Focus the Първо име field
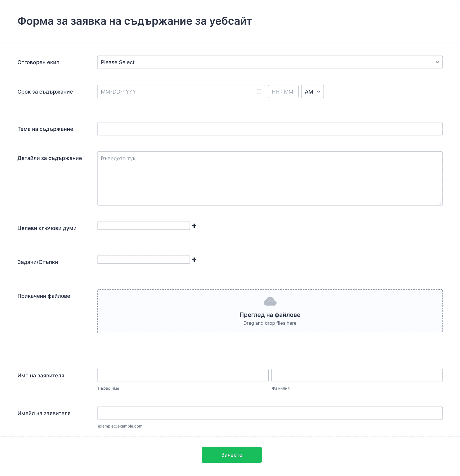Image resolution: width=460 pixels, height=476 pixels. 183,375
